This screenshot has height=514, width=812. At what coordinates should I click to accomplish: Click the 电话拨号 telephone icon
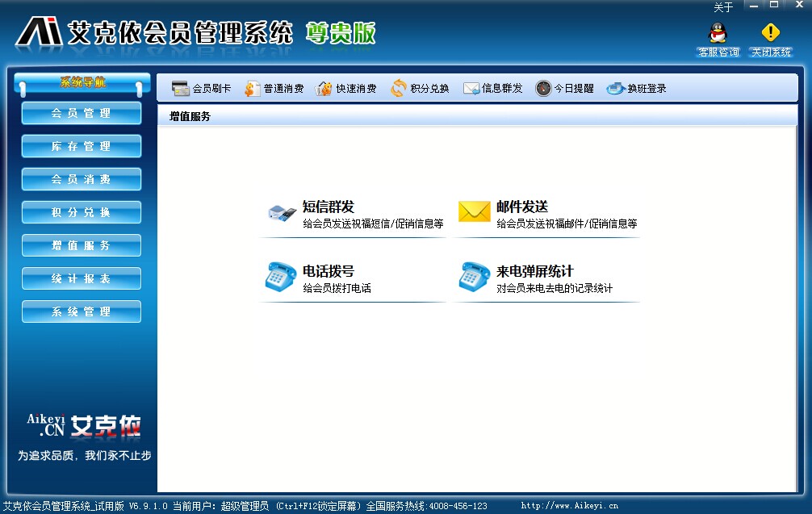pyautogui.click(x=281, y=277)
